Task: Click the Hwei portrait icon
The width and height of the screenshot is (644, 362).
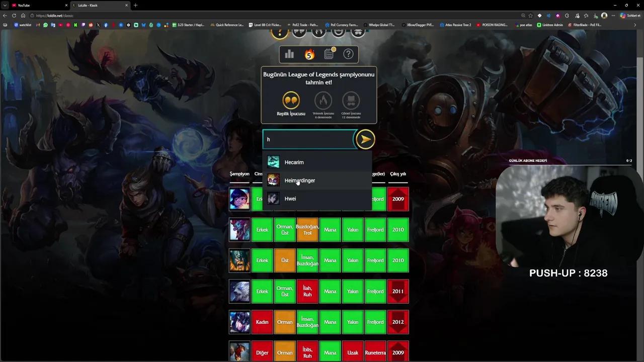Action: pyautogui.click(x=273, y=198)
